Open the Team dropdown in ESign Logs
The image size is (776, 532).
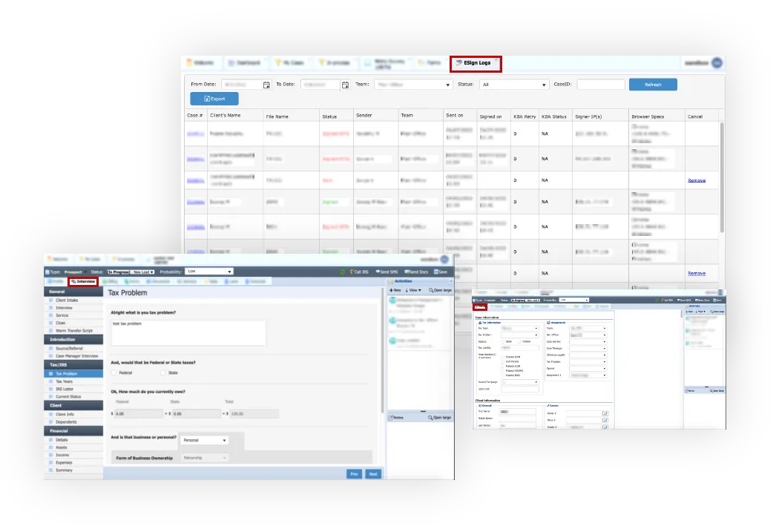(x=412, y=85)
